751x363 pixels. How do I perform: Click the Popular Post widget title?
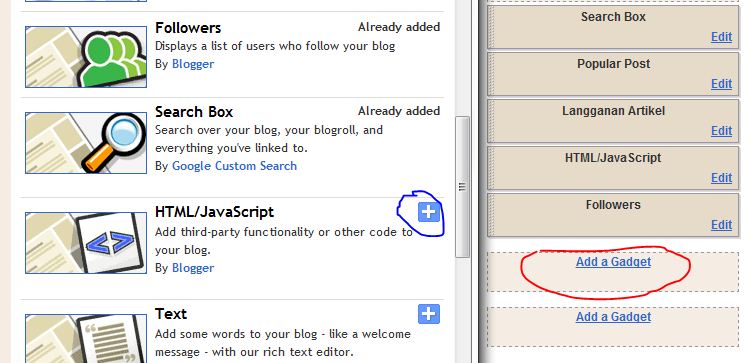click(x=613, y=64)
